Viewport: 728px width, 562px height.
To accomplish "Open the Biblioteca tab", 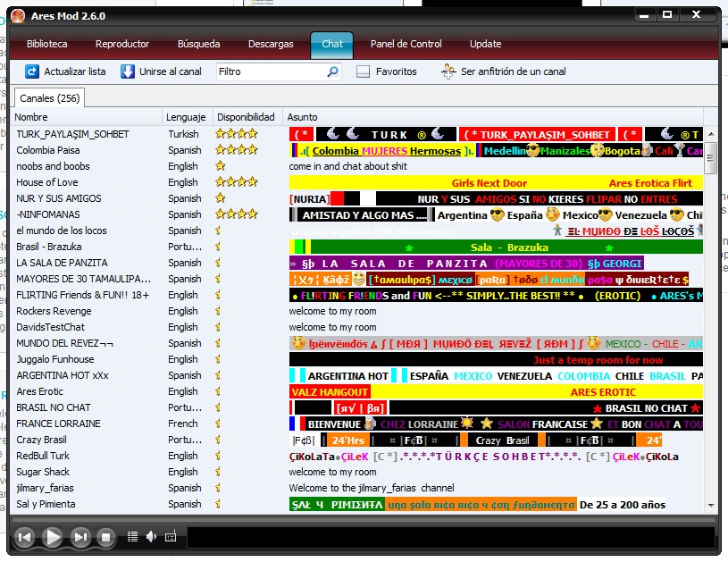I will point(46,44).
